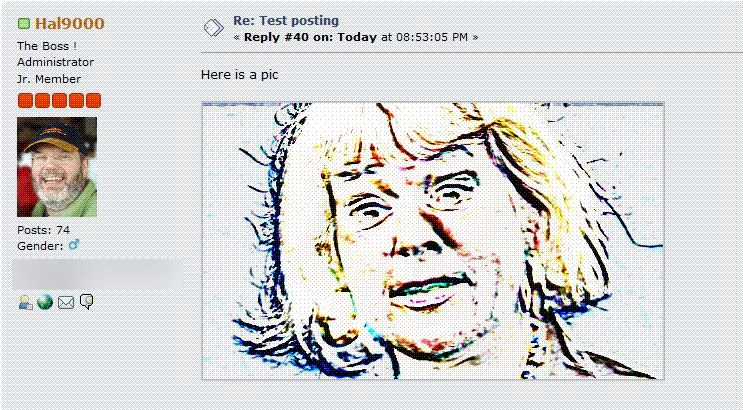Open the Hal9000 username link
This screenshot has height=410, width=743.
point(70,23)
